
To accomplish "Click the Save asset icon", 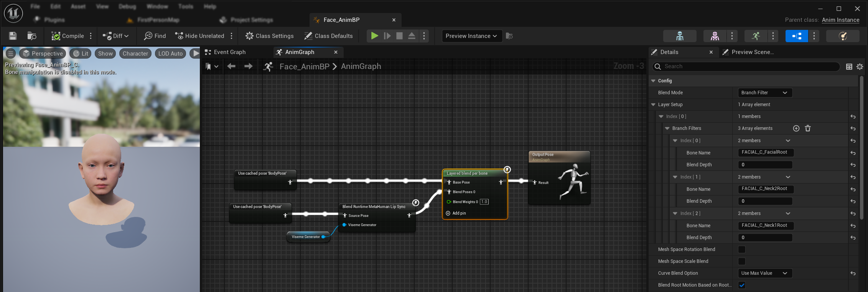I will coord(13,36).
